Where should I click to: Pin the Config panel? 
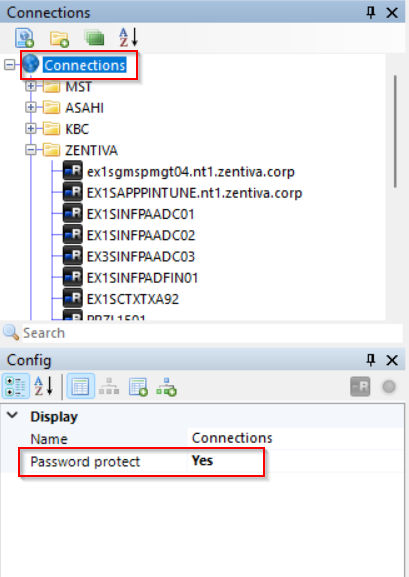(x=371, y=360)
